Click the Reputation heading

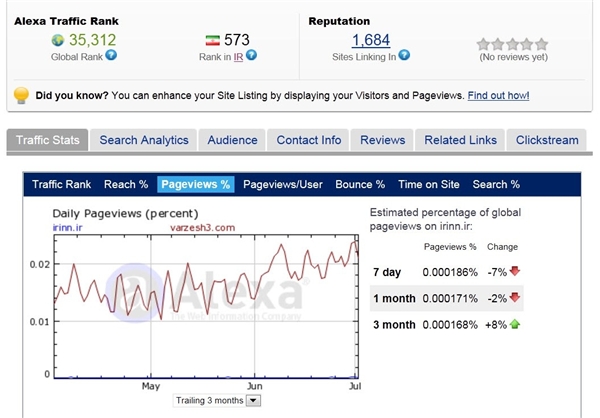click(339, 21)
